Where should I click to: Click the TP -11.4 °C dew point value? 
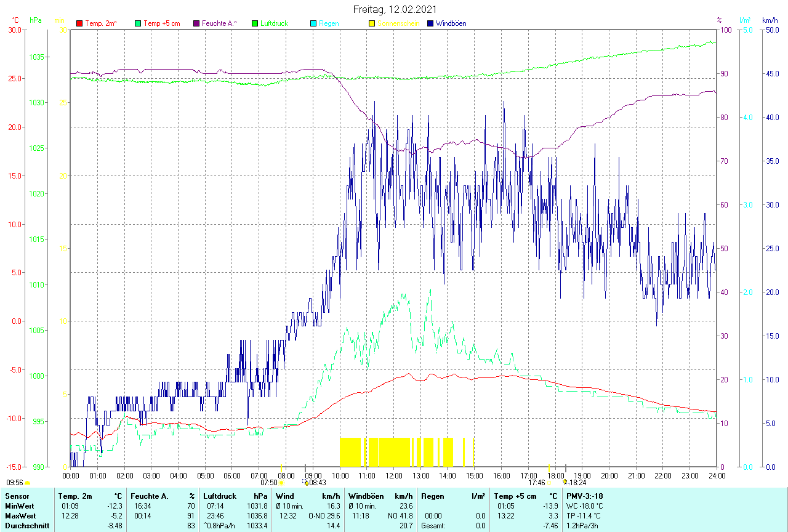click(585, 516)
